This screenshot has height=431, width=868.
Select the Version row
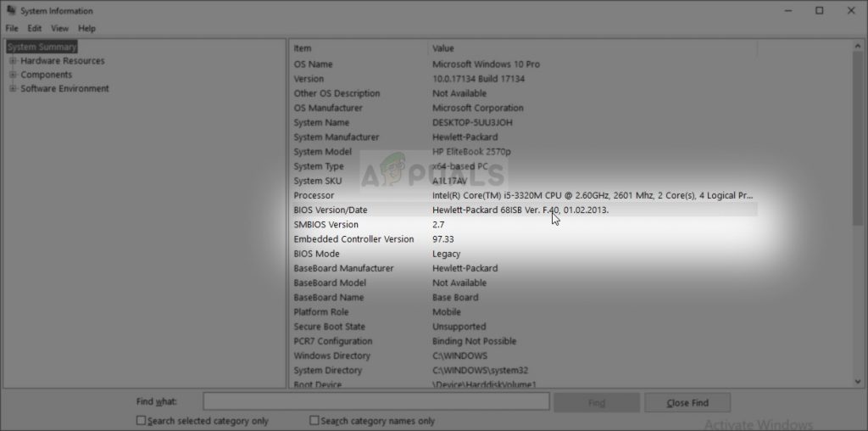pos(523,79)
